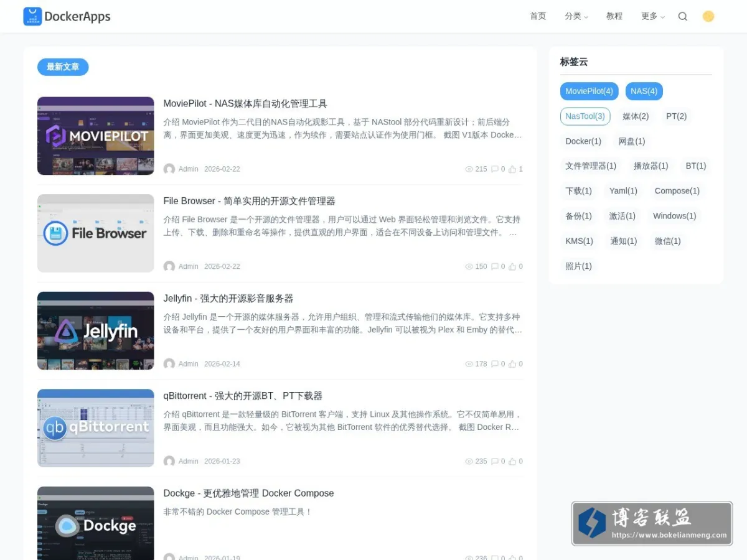Select the 最新文章 tab
Viewport: 747px width, 560px height.
click(x=63, y=67)
